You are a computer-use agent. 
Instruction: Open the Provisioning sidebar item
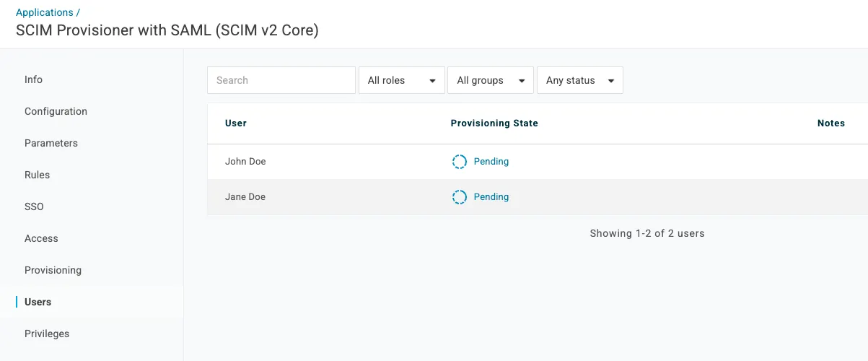53,270
